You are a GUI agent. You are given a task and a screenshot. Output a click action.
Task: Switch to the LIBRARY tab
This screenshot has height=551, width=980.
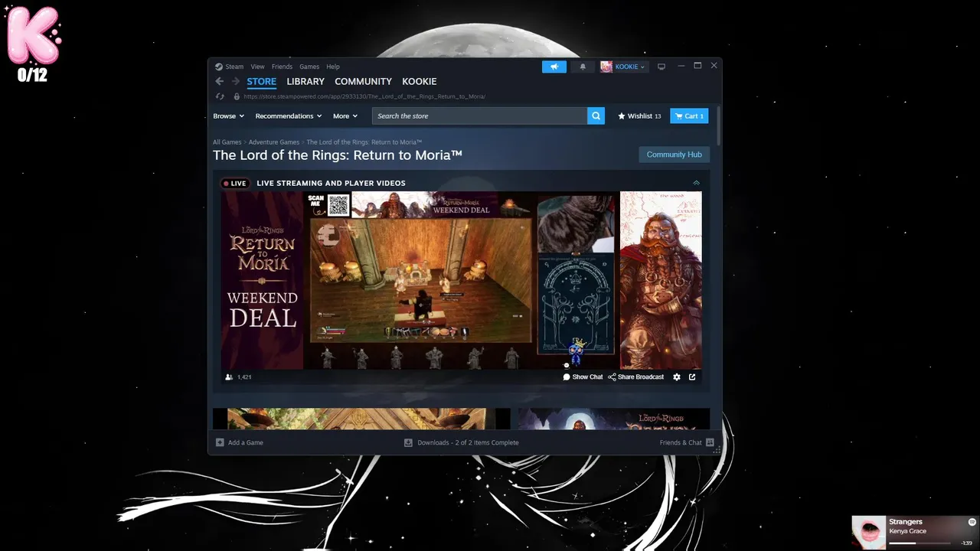pos(305,81)
